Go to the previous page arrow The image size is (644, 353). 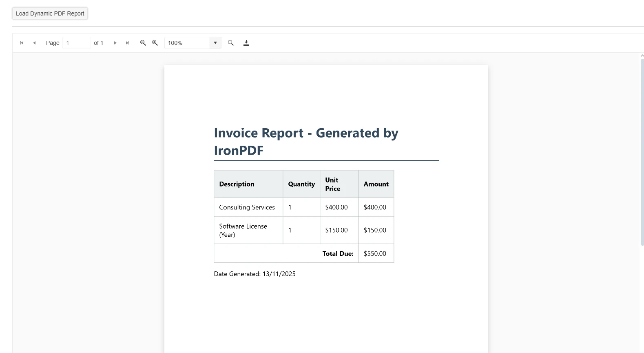tap(34, 43)
